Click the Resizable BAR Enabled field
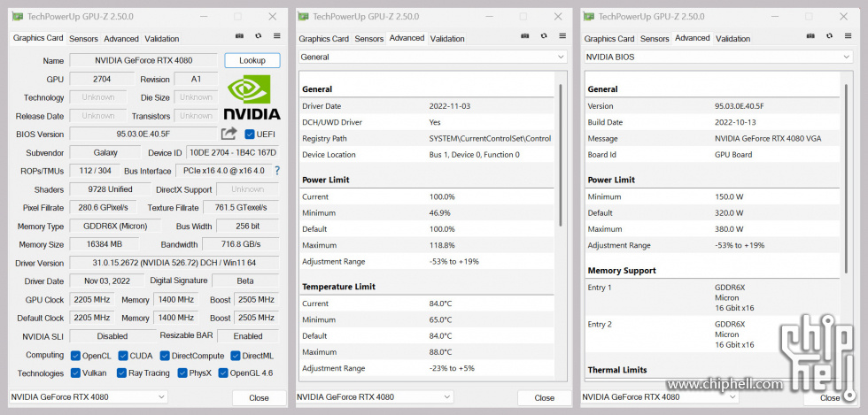 click(247, 336)
